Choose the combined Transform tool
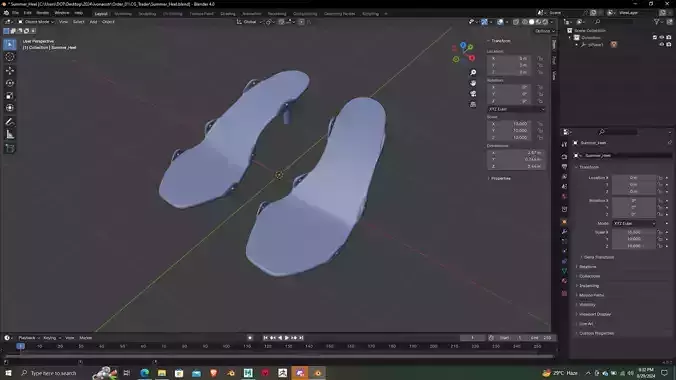 point(10,108)
